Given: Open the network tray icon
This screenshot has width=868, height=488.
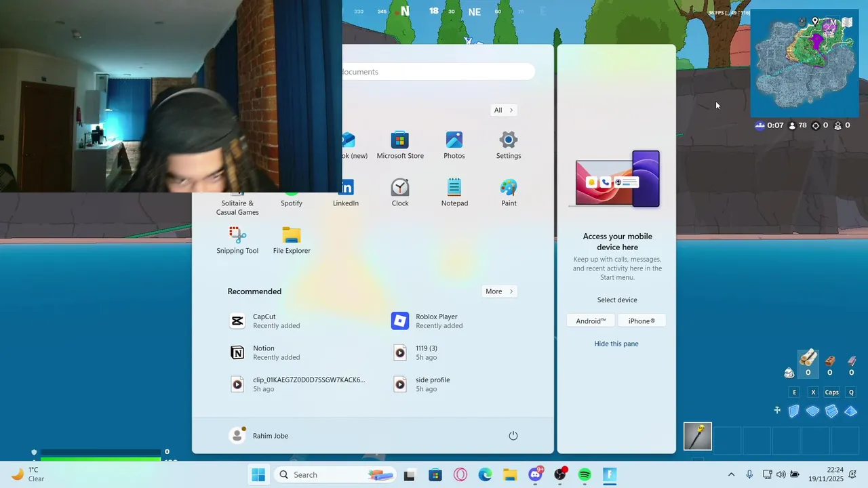Looking at the screenshot, I should 768,475.
